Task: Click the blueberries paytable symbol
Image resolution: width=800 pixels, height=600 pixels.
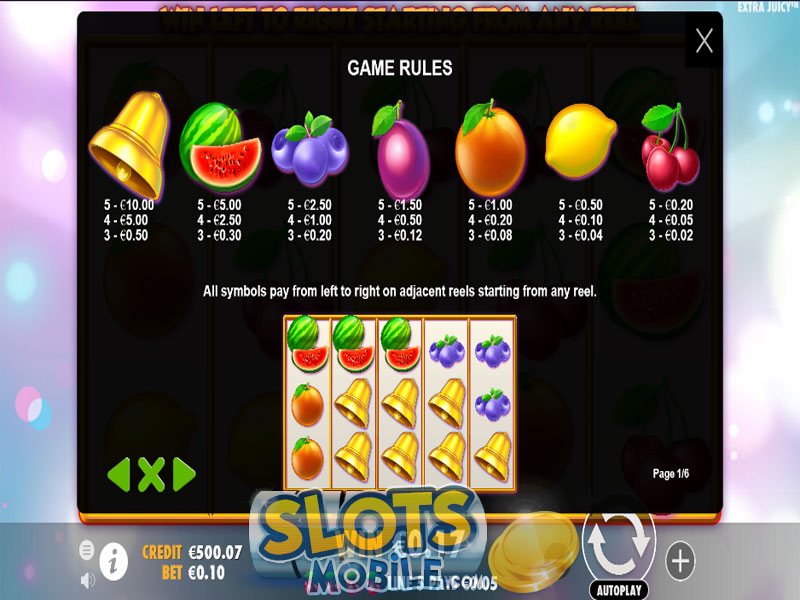Action: tap(310, 148)
